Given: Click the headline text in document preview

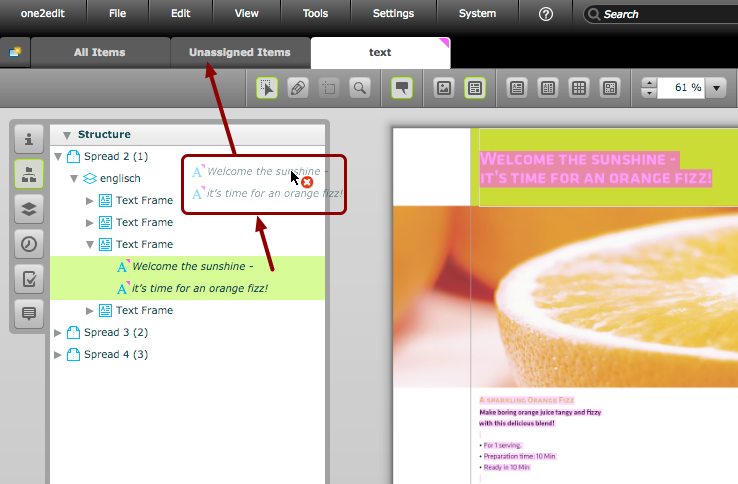Looking at the screenshot, I should point(595,169).
